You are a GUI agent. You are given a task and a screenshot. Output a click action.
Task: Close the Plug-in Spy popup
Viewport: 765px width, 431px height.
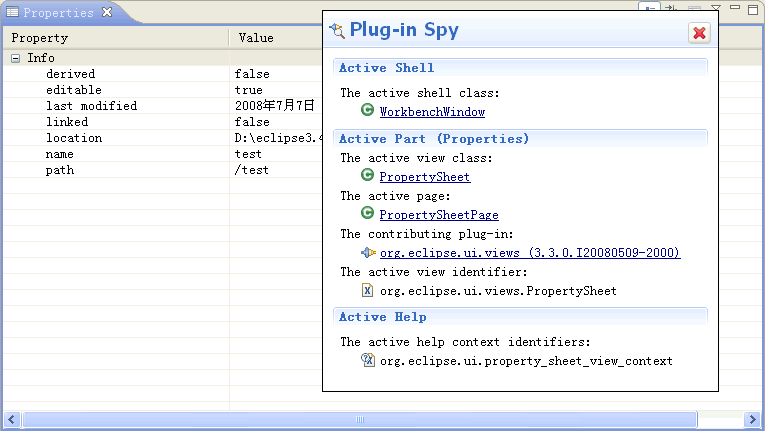tap(699, 33)
